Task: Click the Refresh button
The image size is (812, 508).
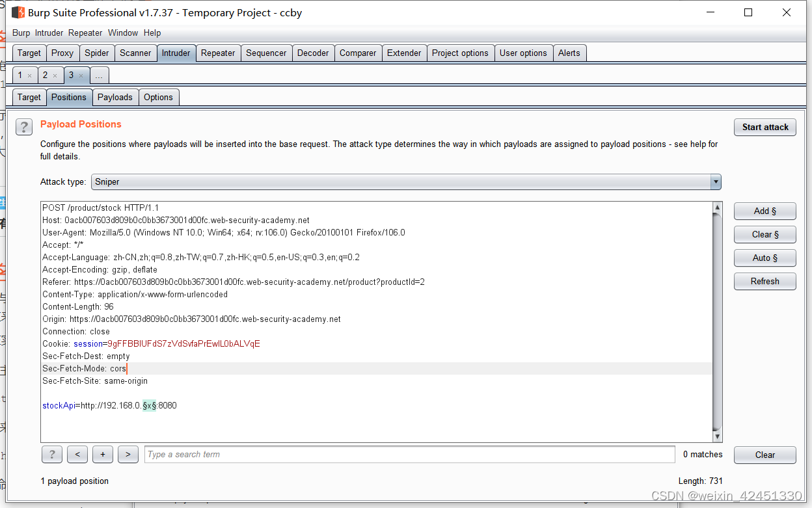Action: (x=765, y=281)
